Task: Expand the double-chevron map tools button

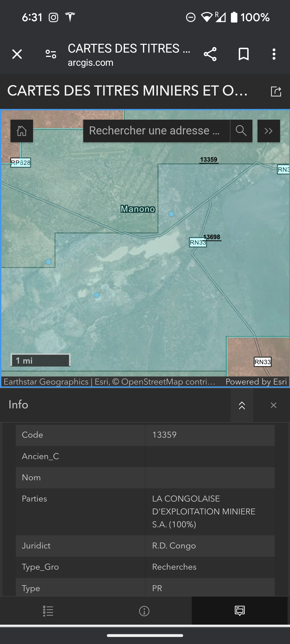Action: (x=269, y=131)
